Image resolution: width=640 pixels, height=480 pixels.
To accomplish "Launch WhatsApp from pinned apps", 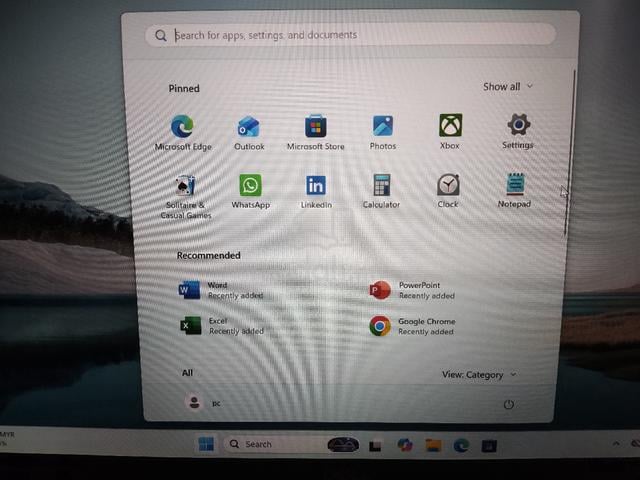I will tap(250, 191).
